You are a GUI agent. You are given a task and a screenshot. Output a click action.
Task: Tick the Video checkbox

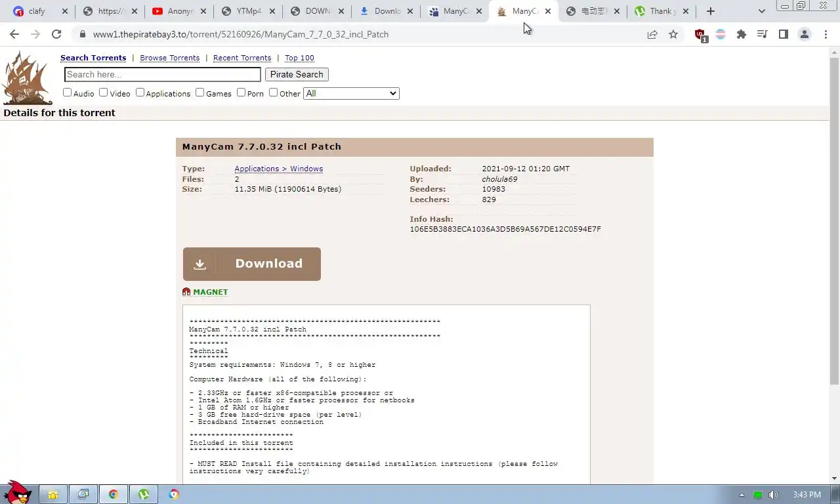(103, 93)
